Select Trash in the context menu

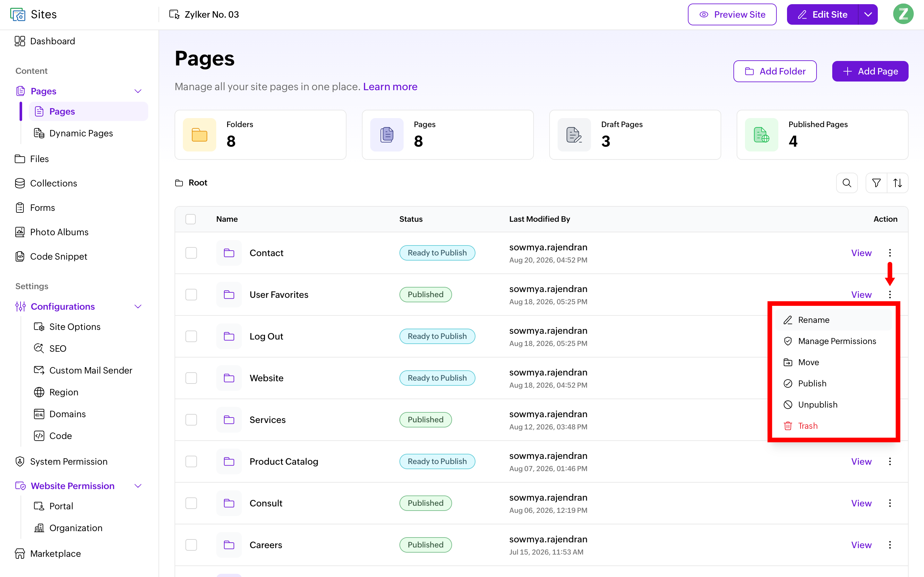[x=834, y=426]
